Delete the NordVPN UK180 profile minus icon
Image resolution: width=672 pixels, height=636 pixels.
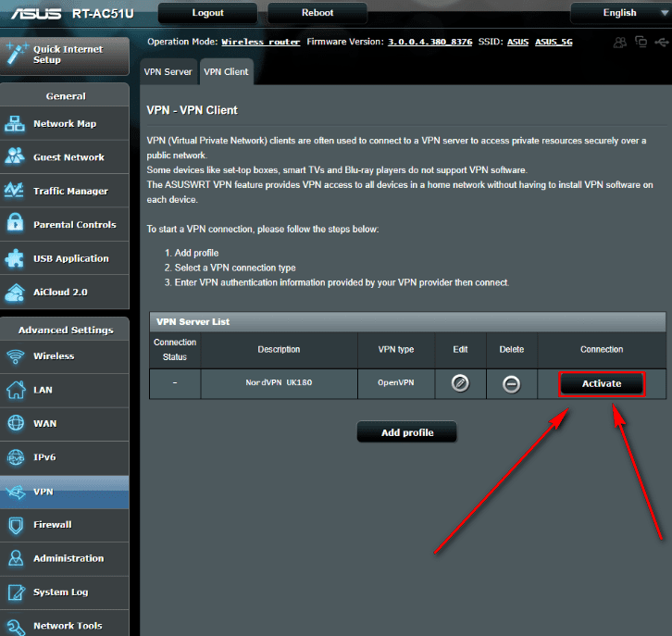click(511, 384)
